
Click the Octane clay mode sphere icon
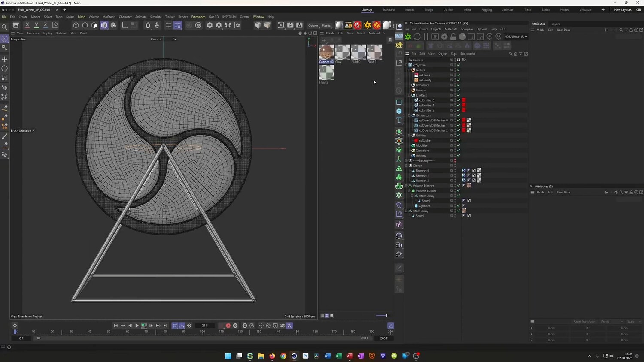[462, 37]
